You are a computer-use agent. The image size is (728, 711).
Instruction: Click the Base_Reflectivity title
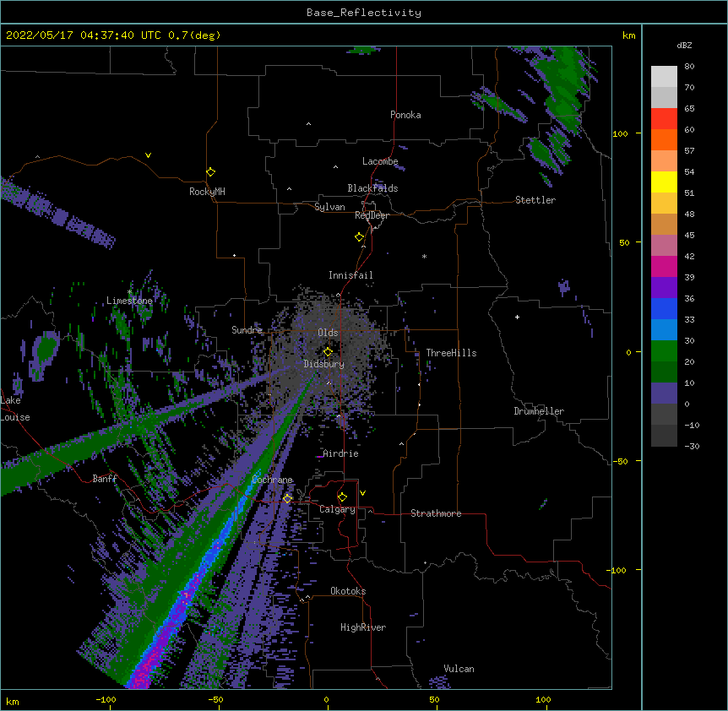pyautogui.click(x=364, y=13)
